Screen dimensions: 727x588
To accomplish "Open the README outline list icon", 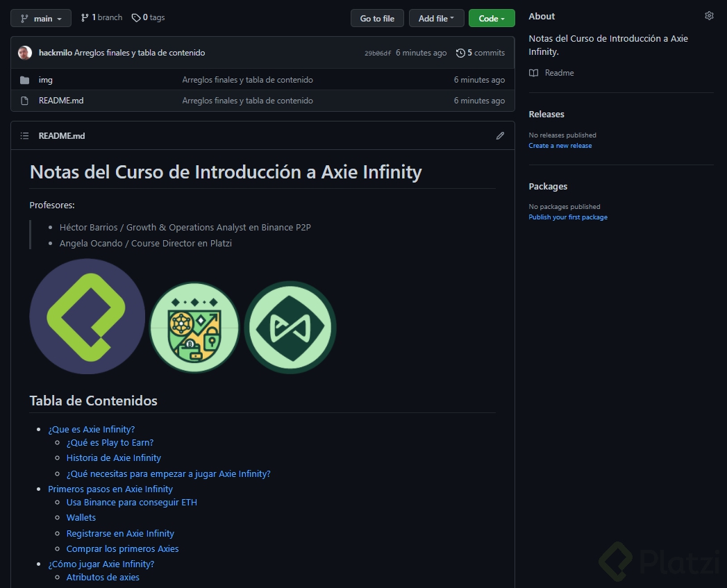I will click(24, 136).
